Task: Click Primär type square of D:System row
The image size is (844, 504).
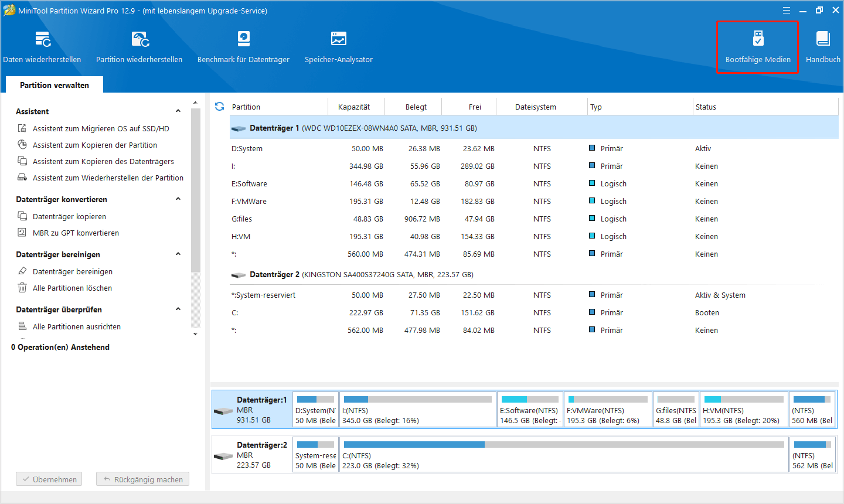Action: click(592, 148)
